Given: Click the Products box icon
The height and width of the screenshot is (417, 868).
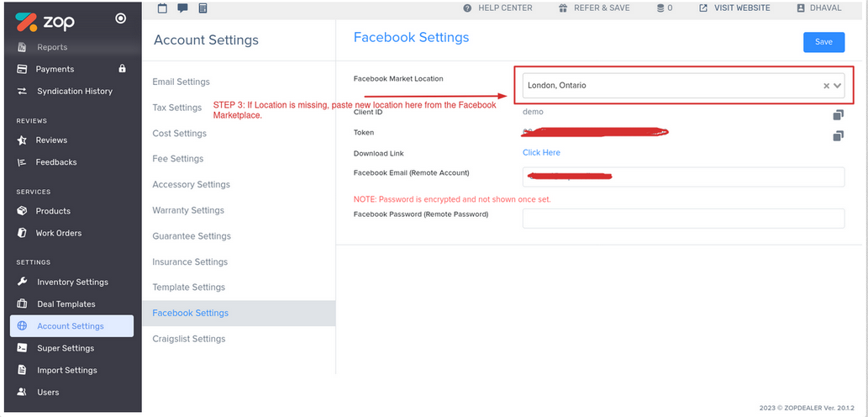Looking at the screenshot, I should coord(22,211).
